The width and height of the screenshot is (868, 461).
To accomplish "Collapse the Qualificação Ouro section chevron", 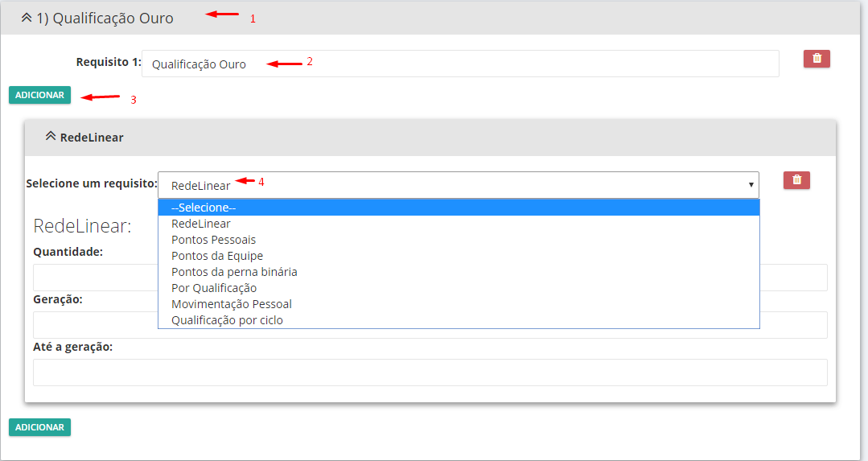I will click(x=27, y=18).
